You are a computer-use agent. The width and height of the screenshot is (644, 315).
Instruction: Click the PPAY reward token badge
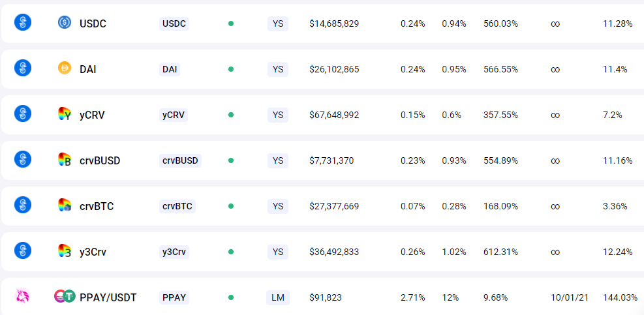[x=174, y=297]
